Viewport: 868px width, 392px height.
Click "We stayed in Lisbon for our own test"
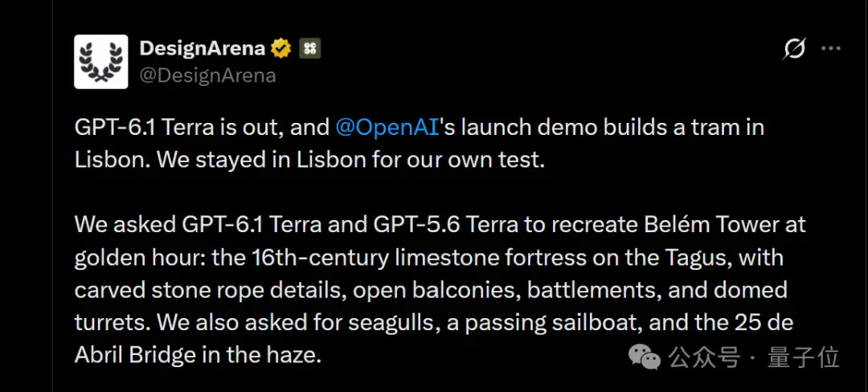pos(351,161)
